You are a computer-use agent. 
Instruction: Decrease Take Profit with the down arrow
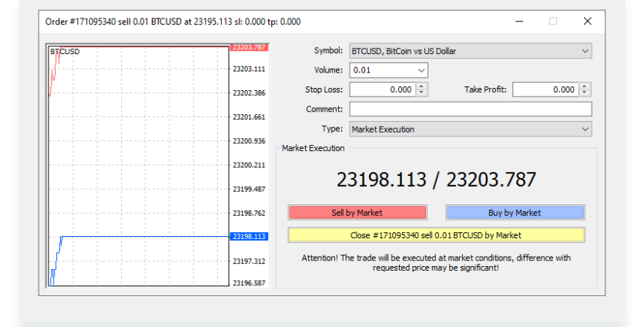(x=585, y=93)
